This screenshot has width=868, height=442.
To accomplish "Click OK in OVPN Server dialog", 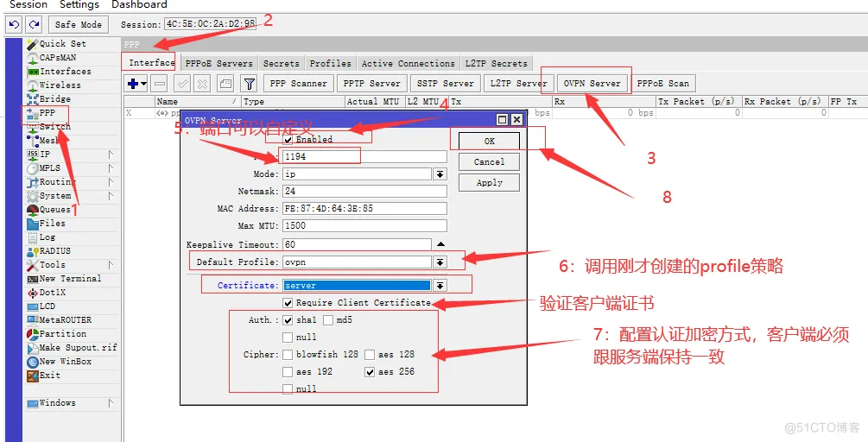I will coord(489,141).
